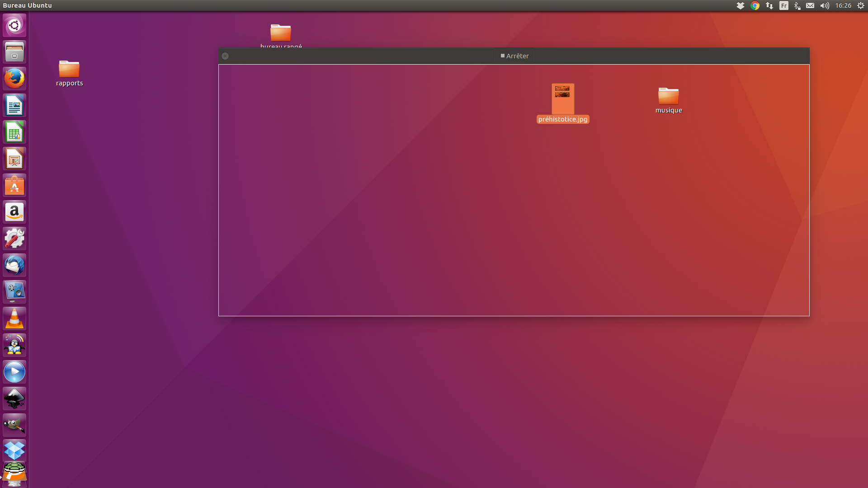Open VLC media player from the dock
This screenshot has width=868, height=488.
(14, 319)
